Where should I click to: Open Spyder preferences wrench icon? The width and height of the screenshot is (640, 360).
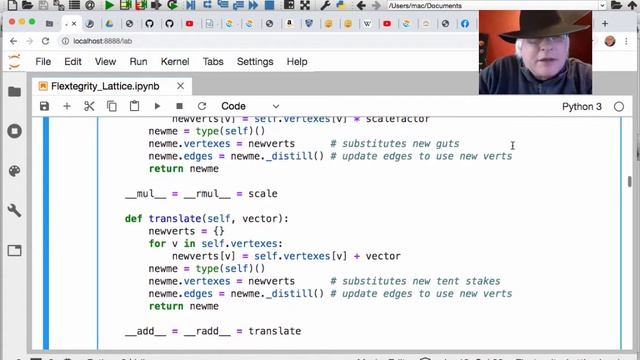pyautogui.click(x=325, y=5)
